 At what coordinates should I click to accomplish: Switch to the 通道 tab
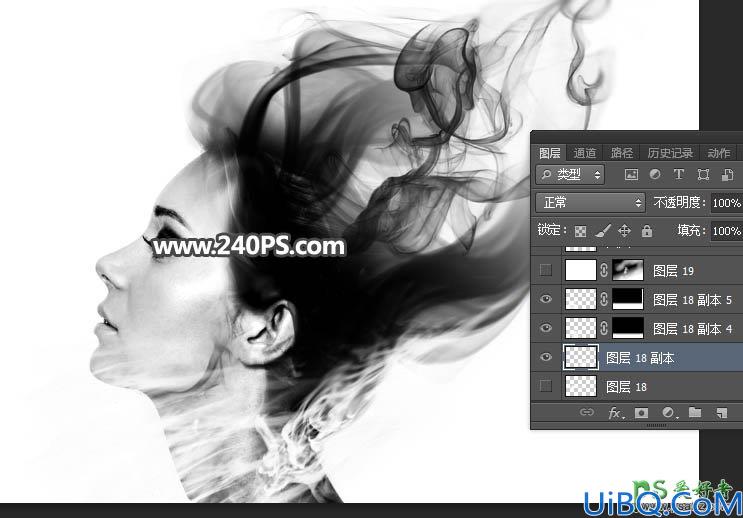coord(585,153)
